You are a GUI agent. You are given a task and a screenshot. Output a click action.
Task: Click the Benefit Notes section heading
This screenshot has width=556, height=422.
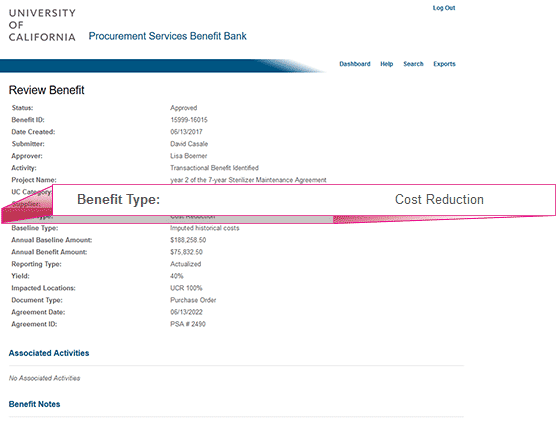click(34, 404)
